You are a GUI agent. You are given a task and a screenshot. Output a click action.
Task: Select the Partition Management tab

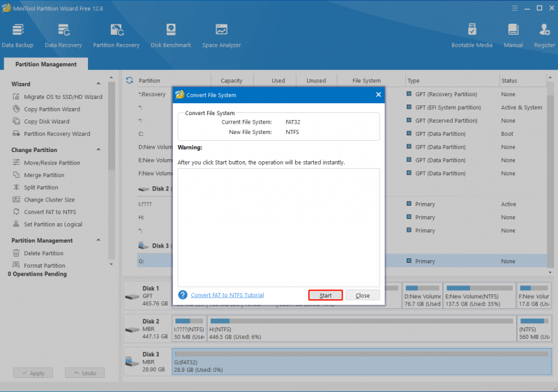pyautogui.click(x=46, y=64)
